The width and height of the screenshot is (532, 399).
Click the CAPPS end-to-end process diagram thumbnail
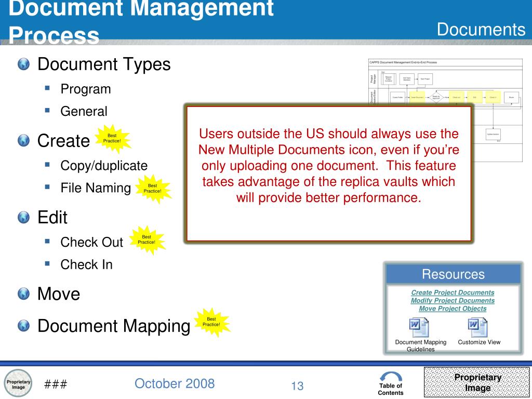pyautogui.click(x=445, y=110)
